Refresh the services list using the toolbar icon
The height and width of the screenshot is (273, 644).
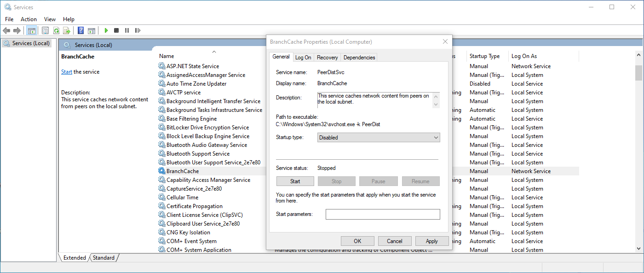(56, 30)
